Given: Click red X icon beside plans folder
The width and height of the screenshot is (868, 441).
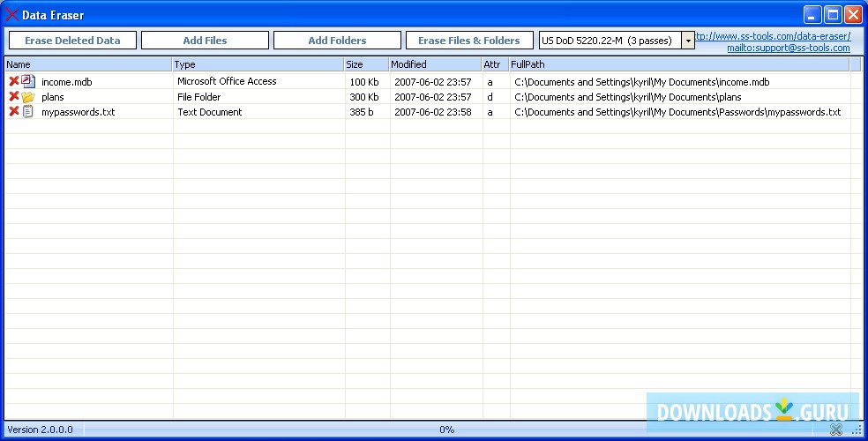Looking at the screenshot, I should click(14, 96).
